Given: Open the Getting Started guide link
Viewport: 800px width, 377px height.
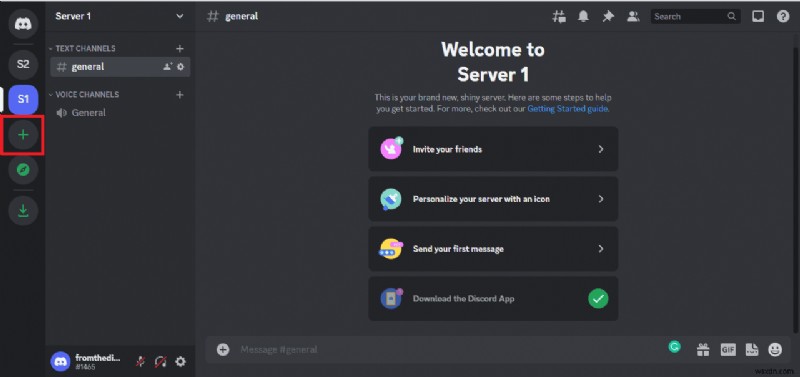Looking at the screenshot, I should 567,109.
